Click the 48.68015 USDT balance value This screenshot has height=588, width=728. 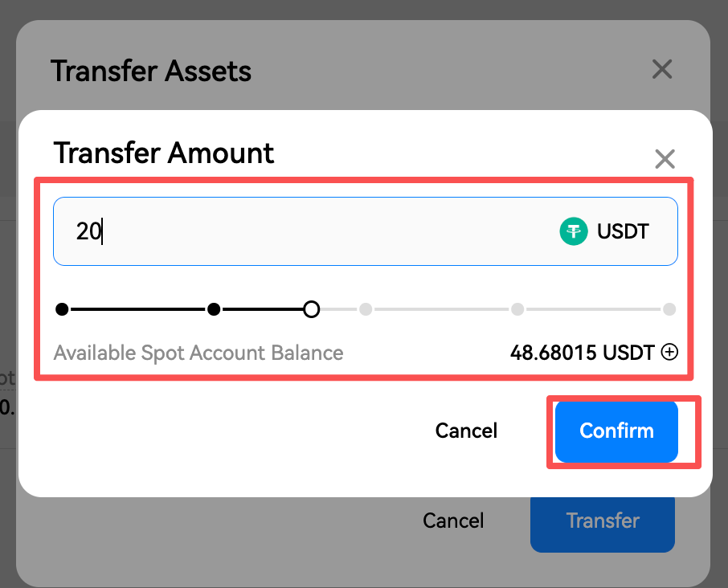582,352
